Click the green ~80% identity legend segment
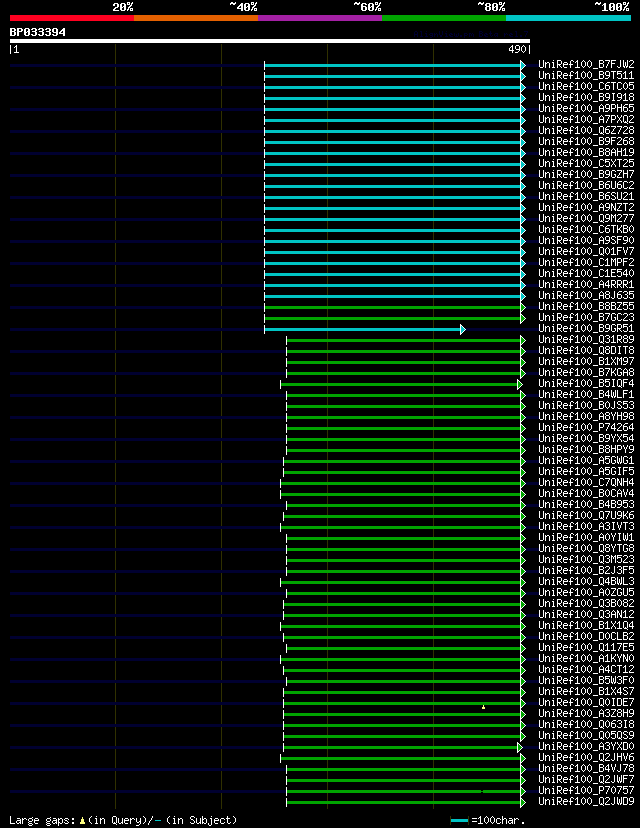The image size is (640, 828). pos(444,18)
